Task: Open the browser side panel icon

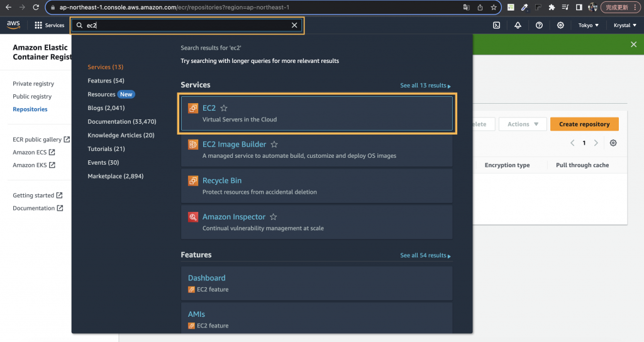Action: click(579, 8)
